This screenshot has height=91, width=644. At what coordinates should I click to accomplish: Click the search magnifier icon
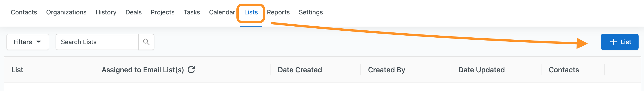pyautogui.click(x=146, y=42)
